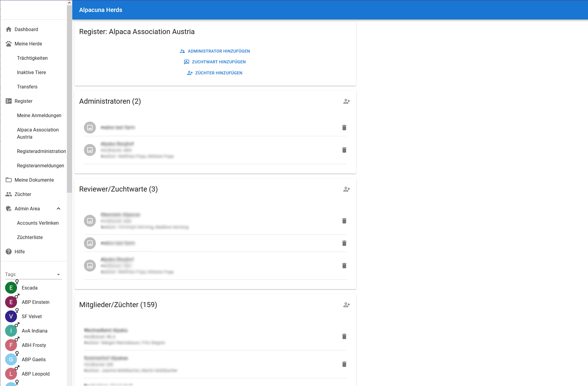Select AvA Indiana in the animal list

coord(33,331)
